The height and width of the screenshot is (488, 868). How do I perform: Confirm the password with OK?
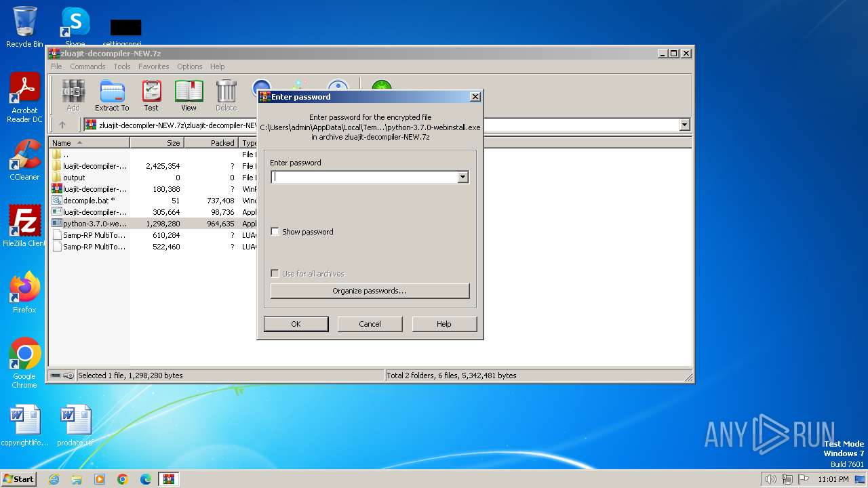[296, 324]
